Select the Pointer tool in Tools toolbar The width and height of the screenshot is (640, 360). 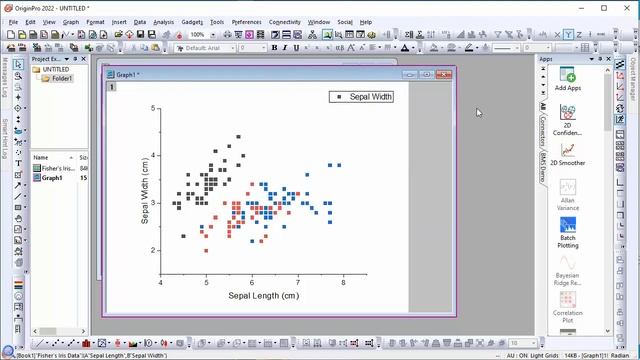point(18,64)
